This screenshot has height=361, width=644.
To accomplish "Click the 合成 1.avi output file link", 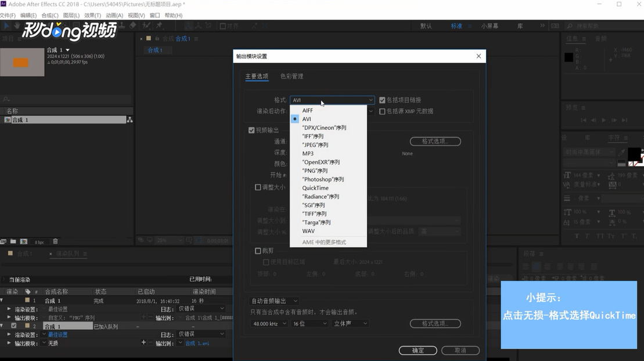I will click(x=197, y=344).
